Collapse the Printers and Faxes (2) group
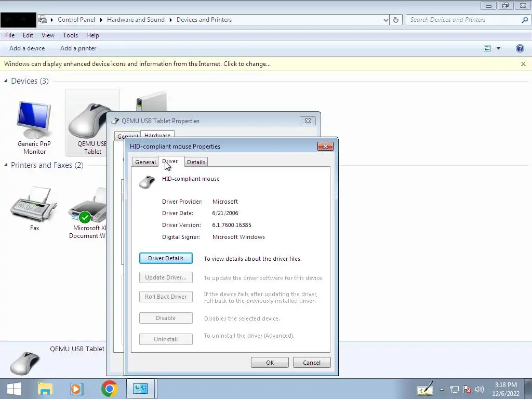This screenshot has width=532, height=399. pyautogui.click(x=6, y=165)
